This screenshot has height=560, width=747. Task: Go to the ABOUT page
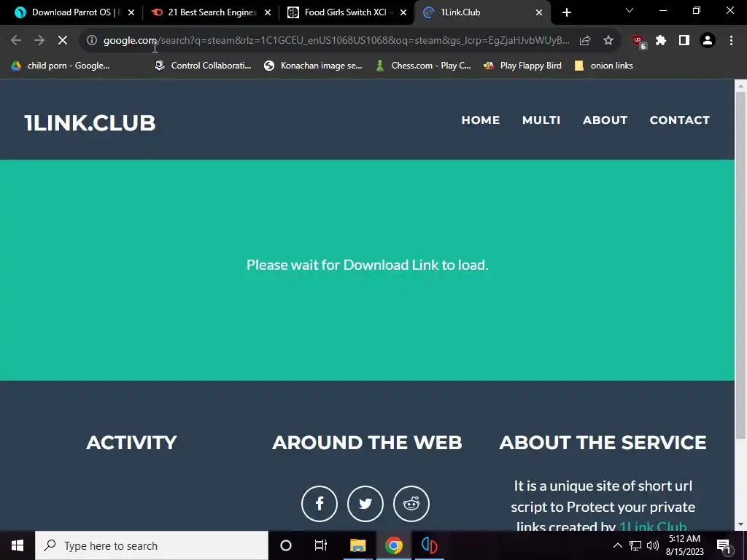(605, 120)
